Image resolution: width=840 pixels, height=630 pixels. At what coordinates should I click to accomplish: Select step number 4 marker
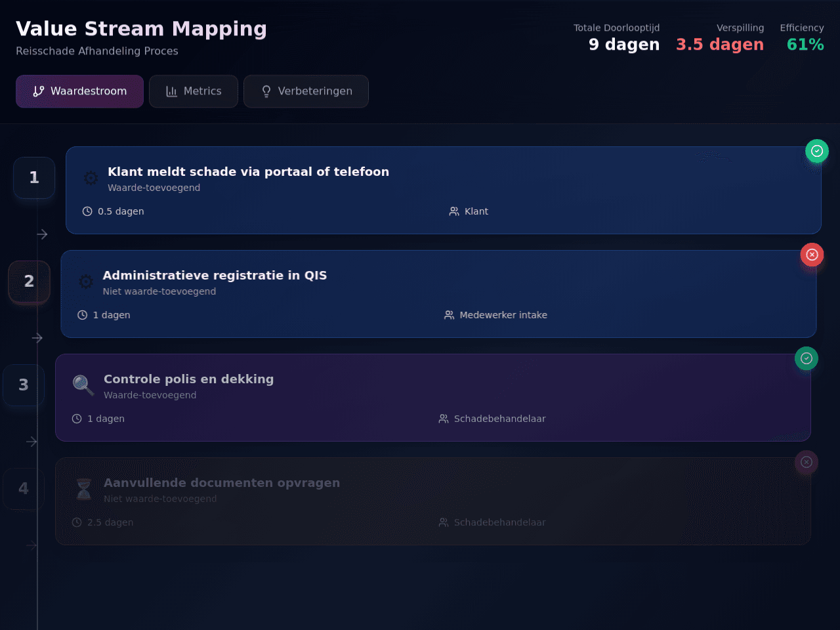point(24,489)
